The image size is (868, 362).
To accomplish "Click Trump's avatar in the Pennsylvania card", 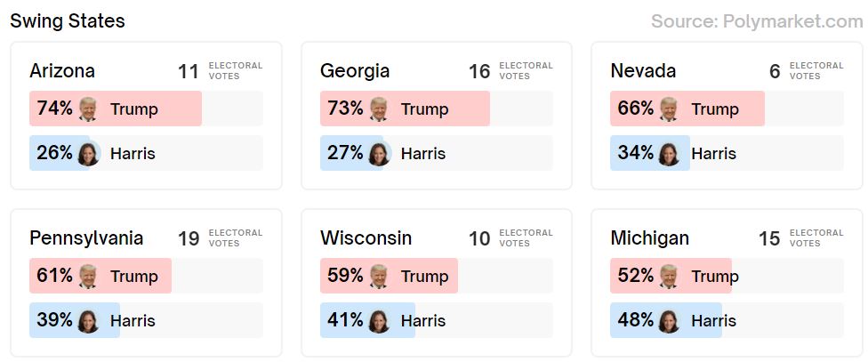I will (88, 276).
